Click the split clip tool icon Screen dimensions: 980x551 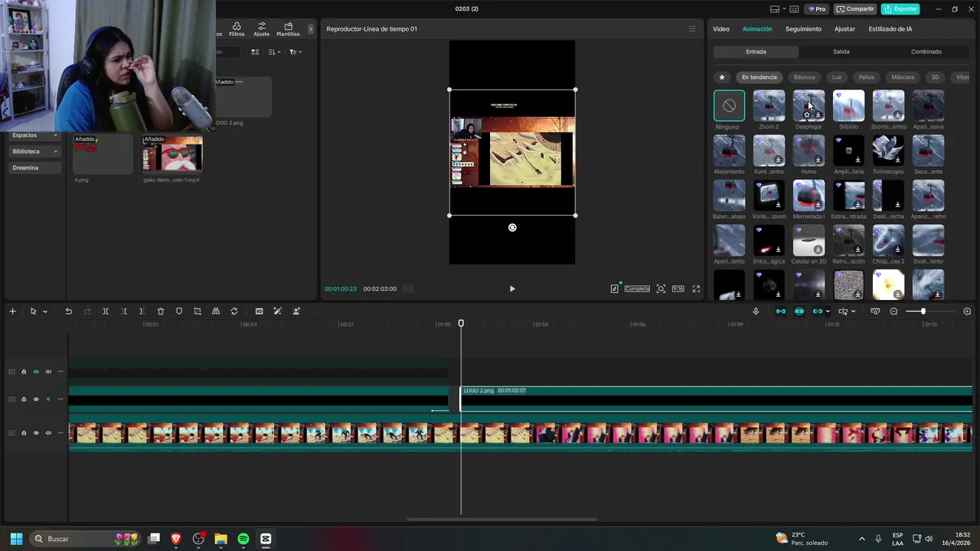[x=106, y=311]
